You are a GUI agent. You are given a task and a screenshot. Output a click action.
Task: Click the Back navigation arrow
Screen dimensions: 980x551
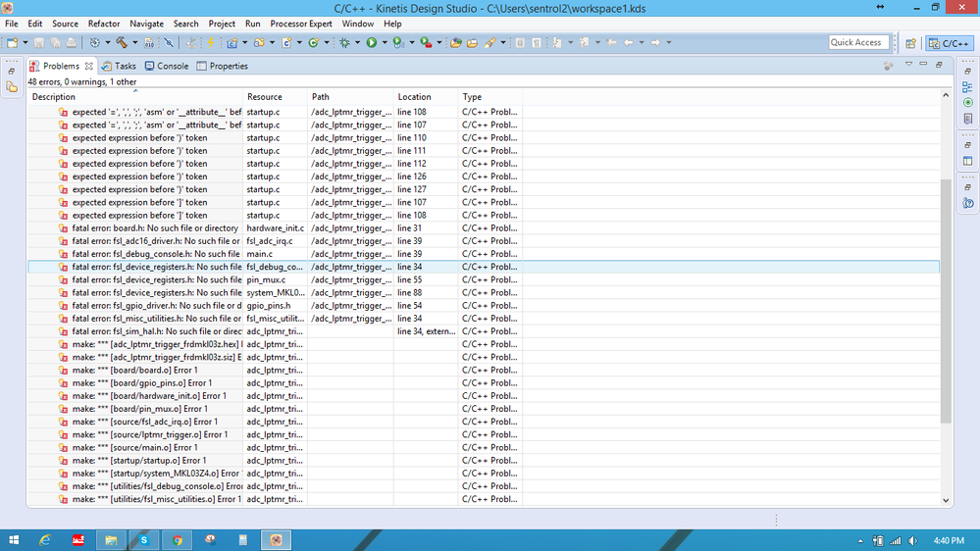pos(628,42)
